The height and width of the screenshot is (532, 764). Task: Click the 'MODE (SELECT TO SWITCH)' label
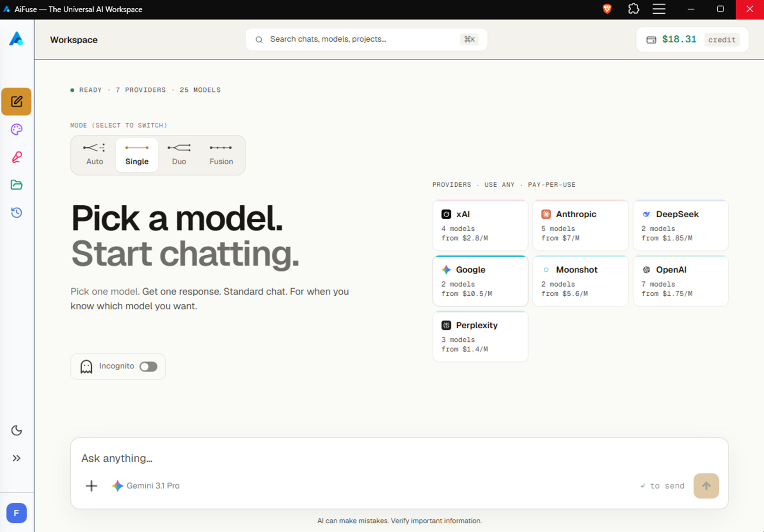pos(119,126)
